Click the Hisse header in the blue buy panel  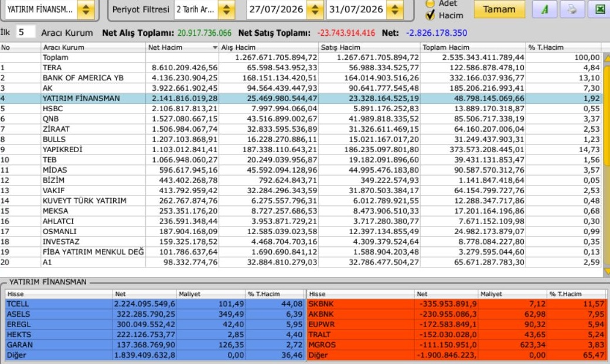[x=59, y=294]
